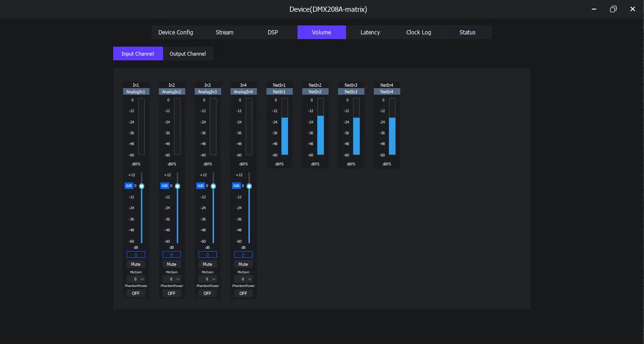Click the In4 fader knob
The height and width of the screenshot is (344, 644).
[249, 186]
